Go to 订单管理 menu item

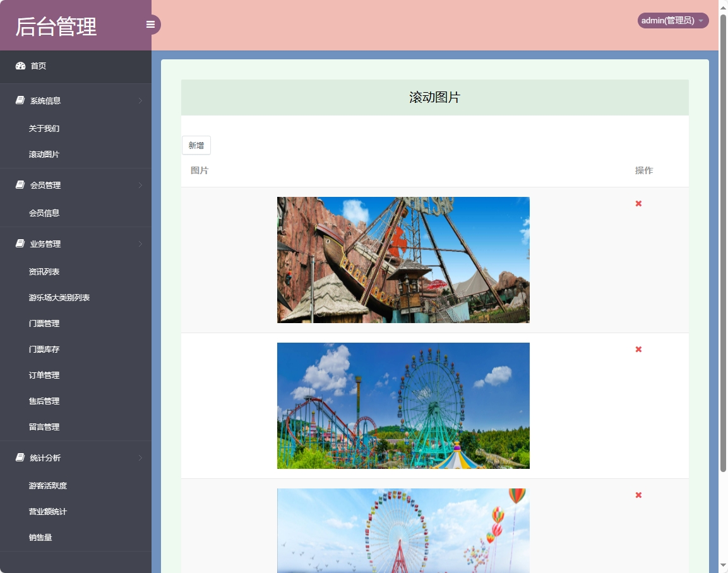point(44,375)
